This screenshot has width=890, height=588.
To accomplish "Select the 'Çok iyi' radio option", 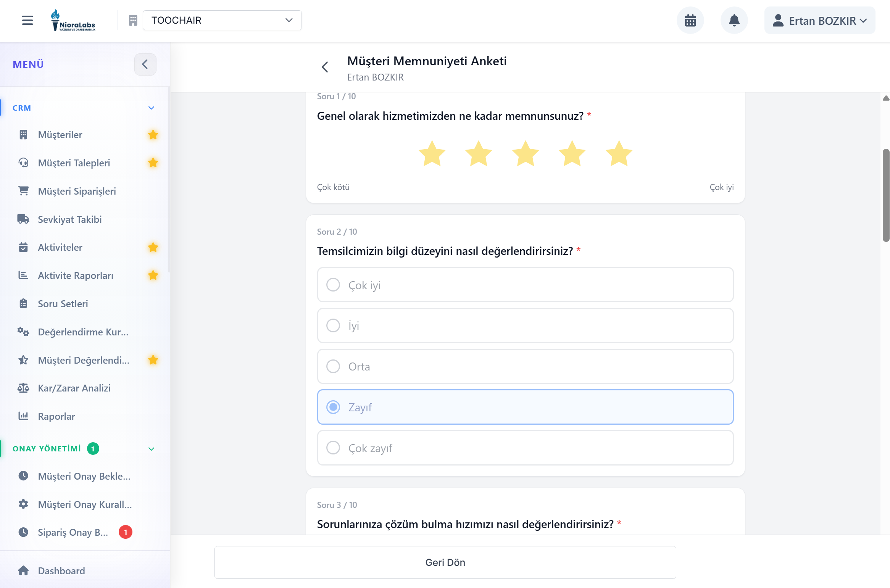I will tap(333, 285).
